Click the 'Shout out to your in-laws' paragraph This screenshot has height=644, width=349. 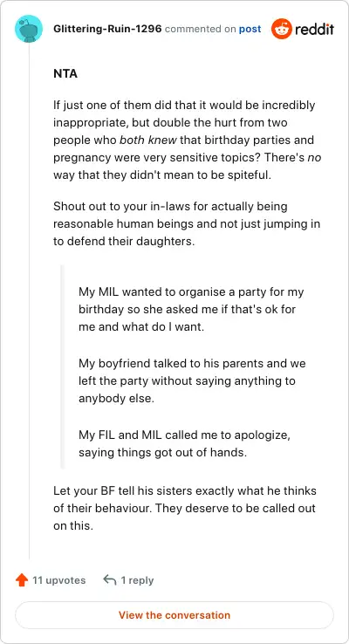tap(187, 223)
